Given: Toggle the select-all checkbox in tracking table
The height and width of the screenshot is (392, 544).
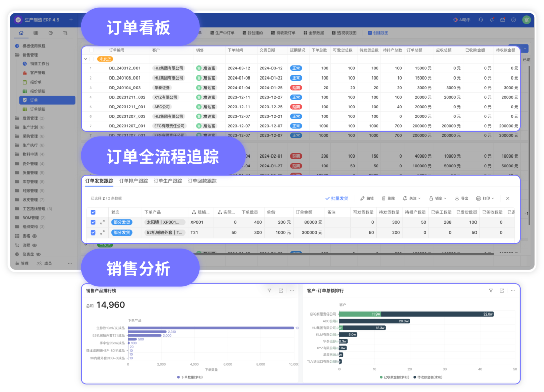Looking at the screenshot, I should pos(93,212).
